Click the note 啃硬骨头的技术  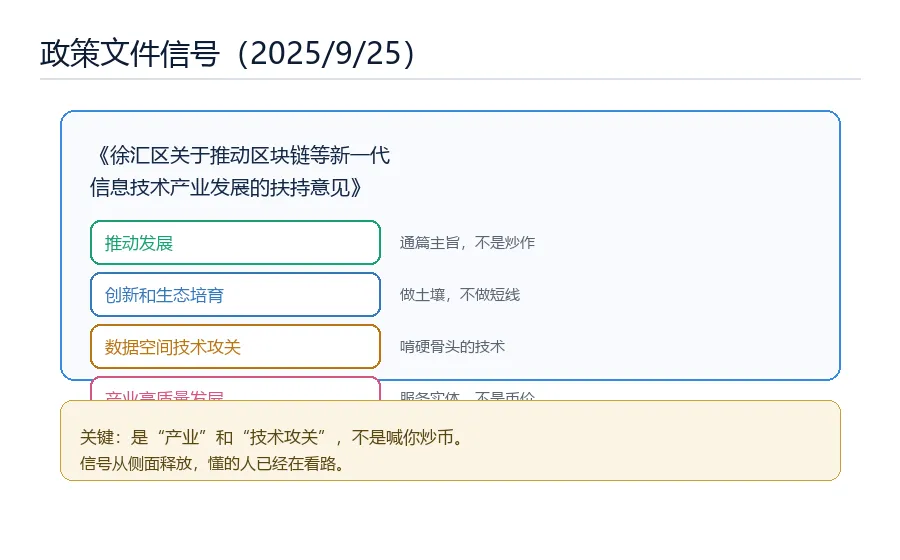pyautogui.click(x=452, y=347)
